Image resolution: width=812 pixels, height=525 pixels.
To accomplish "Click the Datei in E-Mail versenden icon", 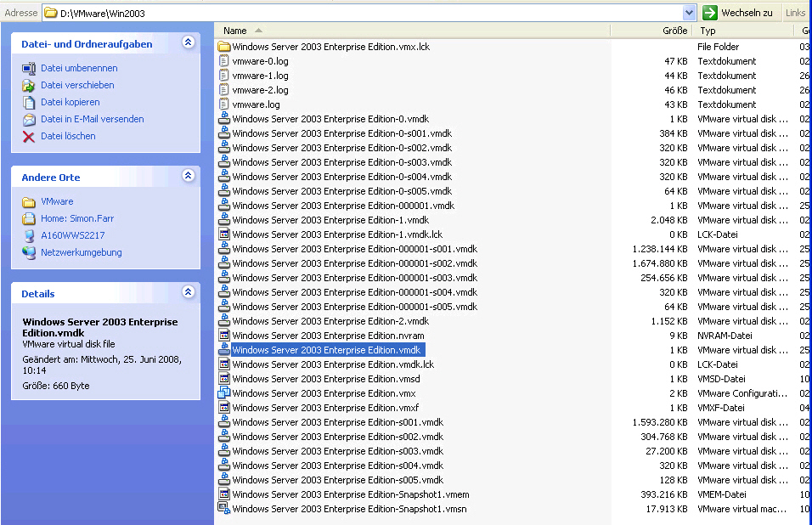I will click(x=29, y=119).
